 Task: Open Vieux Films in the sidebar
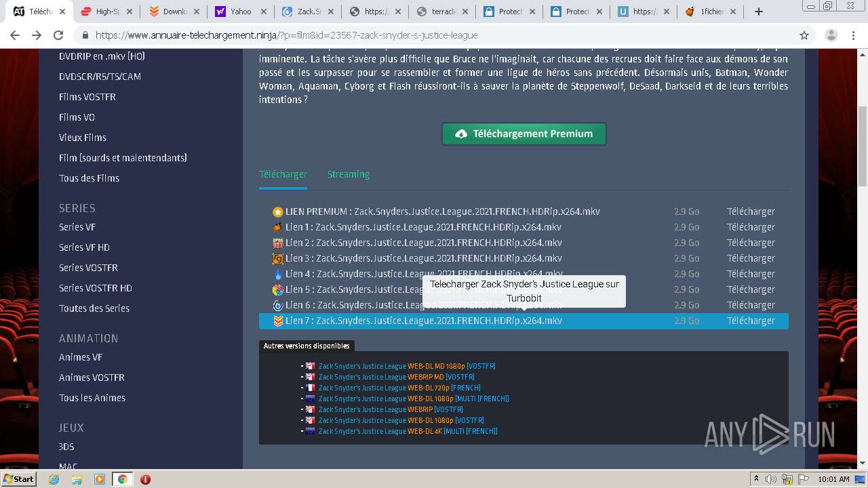click(83, 138)
